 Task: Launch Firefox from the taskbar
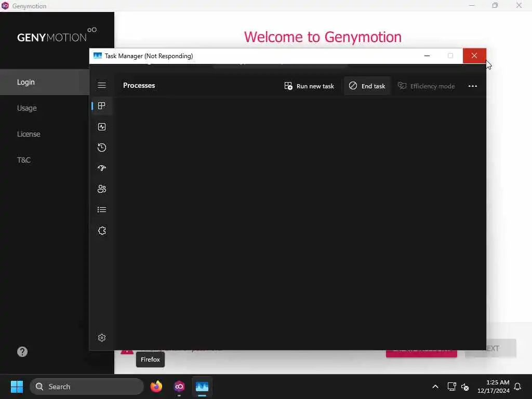point(156,387)
